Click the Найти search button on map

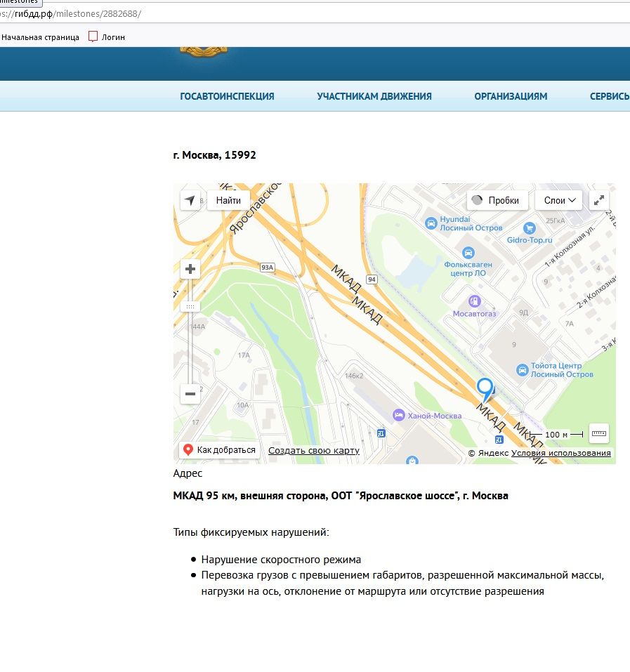tap(228, 200)
